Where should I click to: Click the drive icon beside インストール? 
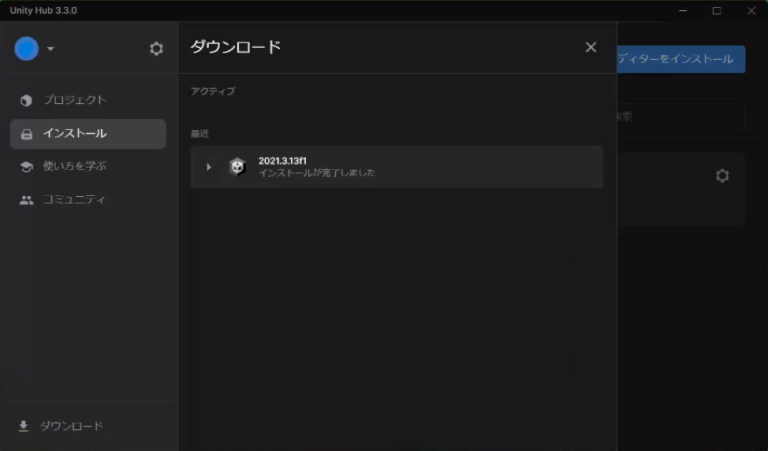coord(26,134)
